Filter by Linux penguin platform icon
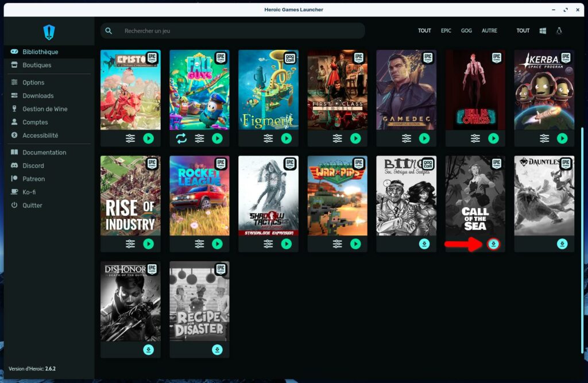Screen dimensions: 588x383 559,31
